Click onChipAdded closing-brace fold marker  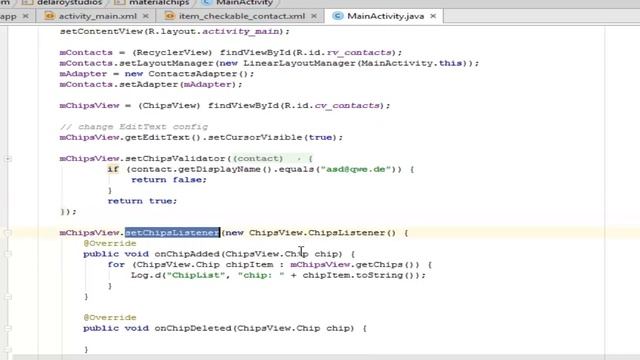pyautogui.click(x=8, y=297)
